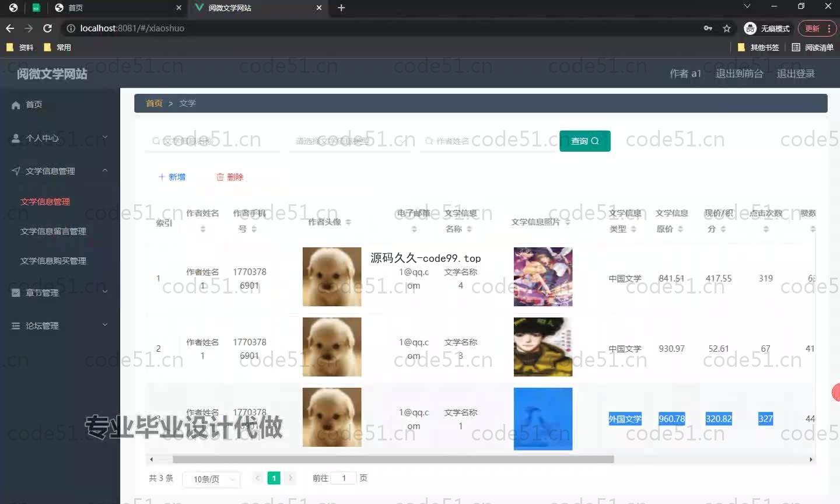Click the 查询 search button

point(585,141)
